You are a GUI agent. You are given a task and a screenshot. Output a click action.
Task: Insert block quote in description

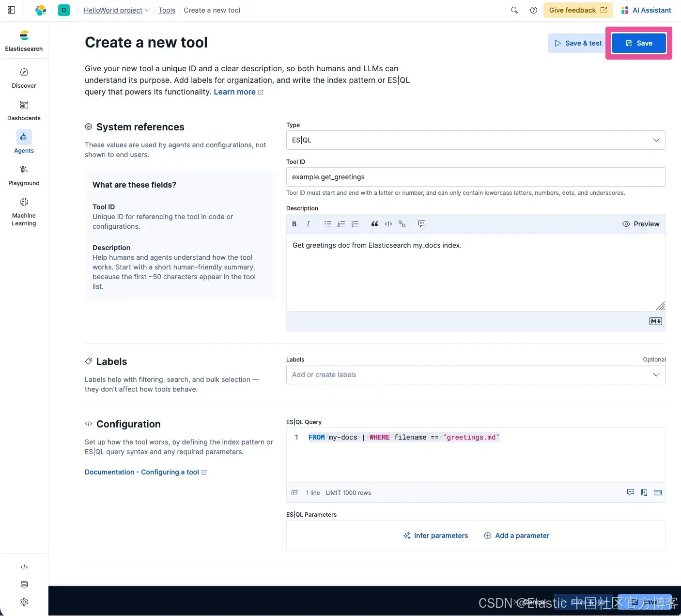click(x=375, y=224)
